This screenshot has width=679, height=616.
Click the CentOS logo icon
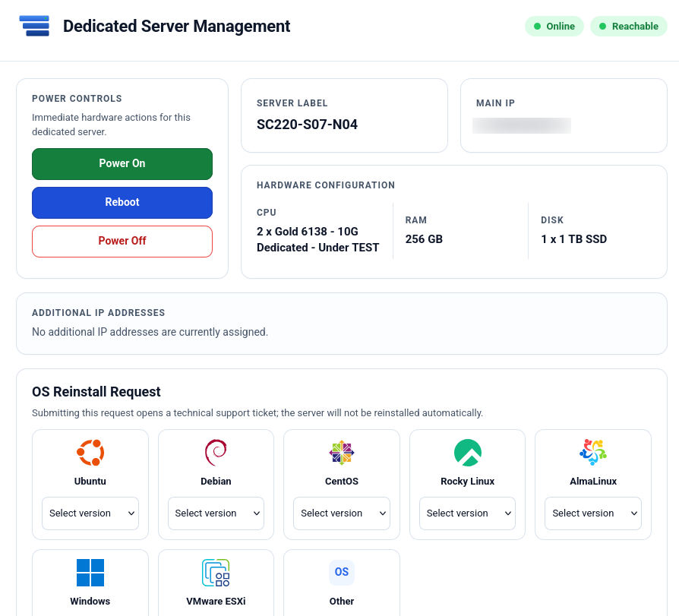tap(342, 453)
